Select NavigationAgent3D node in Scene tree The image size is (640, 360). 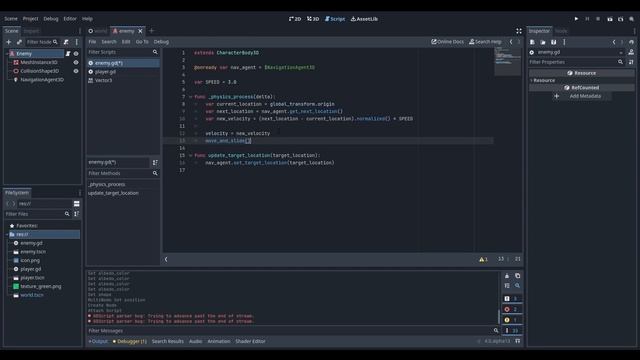(42, 80)
